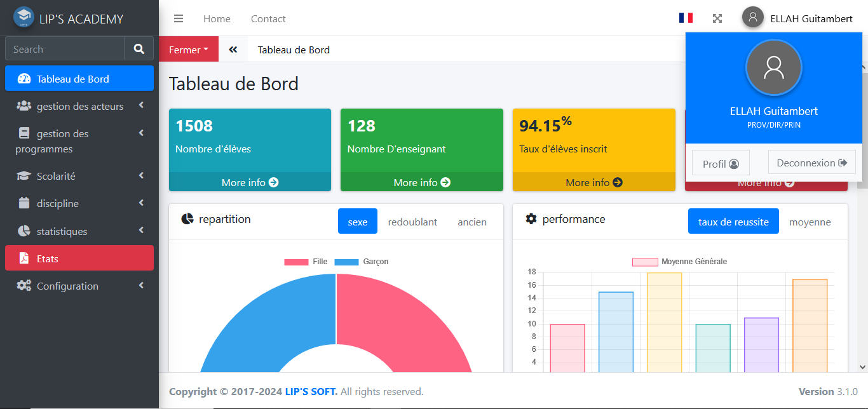Focus the sidebar Search input field
Viewport: 868px width, 409px height.
pyautogui.click(x=65, y=49)
